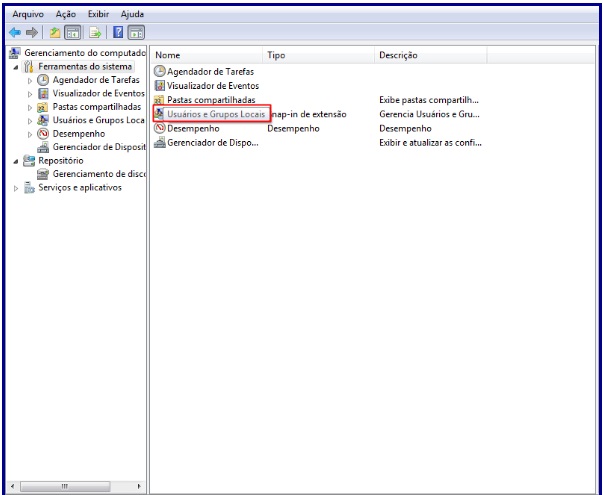The height and width of the screenshot is (495, 603).
Task: Click 'Gerencia Usuários e Gru...' description cell
Action: click(429, 114)
